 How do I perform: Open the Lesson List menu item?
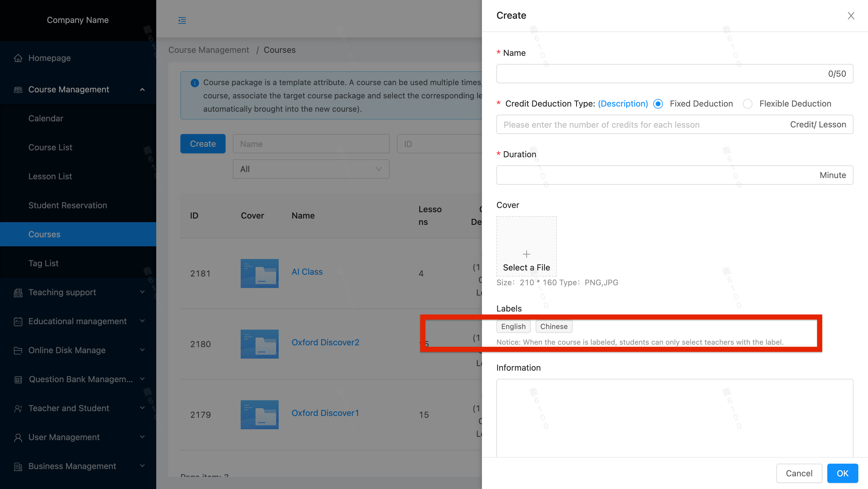(x=50, y=176)
